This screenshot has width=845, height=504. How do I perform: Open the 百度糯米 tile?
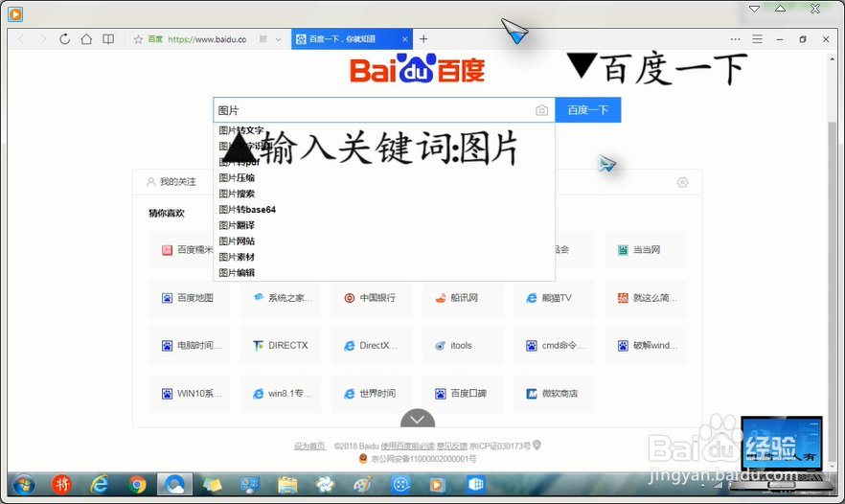(182, 249)
